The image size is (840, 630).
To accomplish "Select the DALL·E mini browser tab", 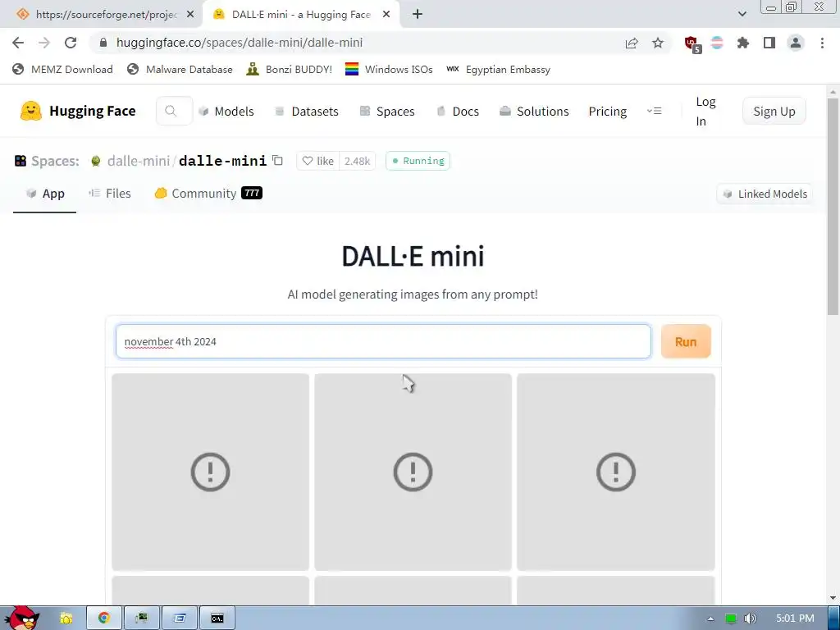I will point(300,15).
